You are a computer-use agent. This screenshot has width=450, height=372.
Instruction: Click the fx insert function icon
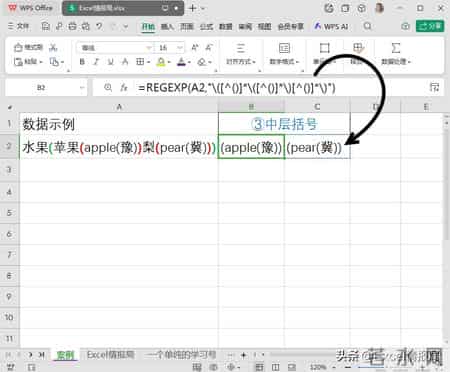124,88
